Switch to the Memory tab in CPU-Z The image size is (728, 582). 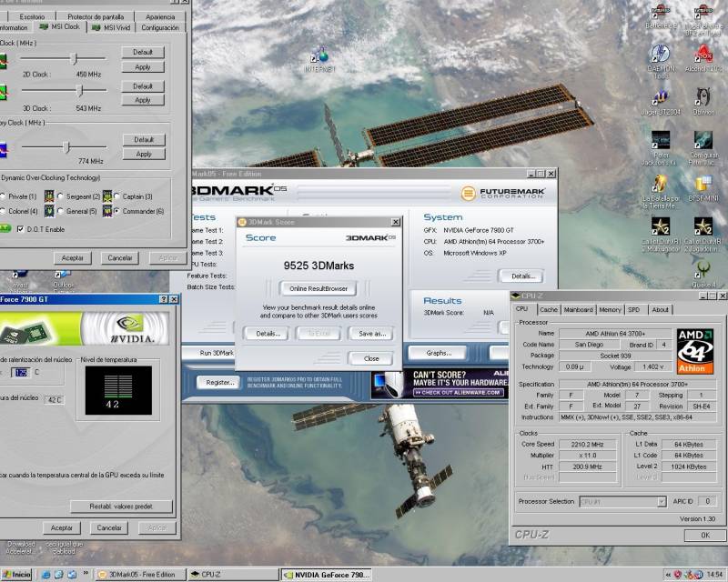(x=610, y=309)
